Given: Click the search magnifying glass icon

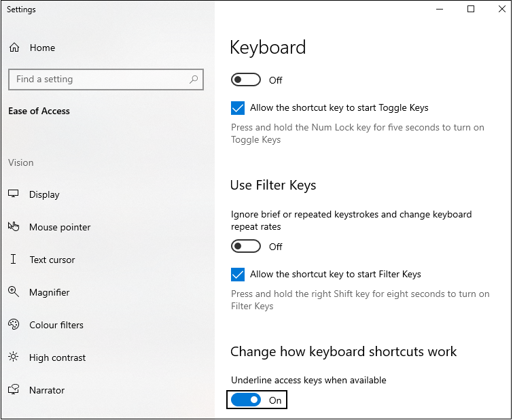Looking at the screenshot, I should coord(194,80).
